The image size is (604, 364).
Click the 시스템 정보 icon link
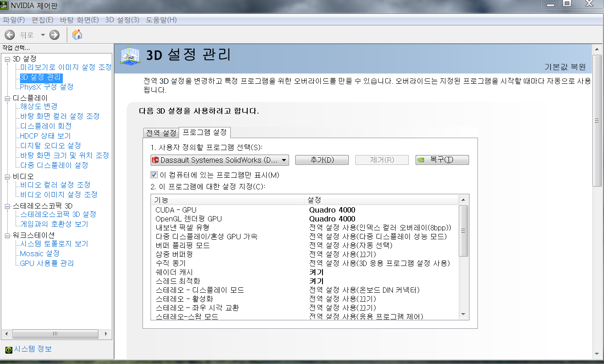(x=8, y=350)
